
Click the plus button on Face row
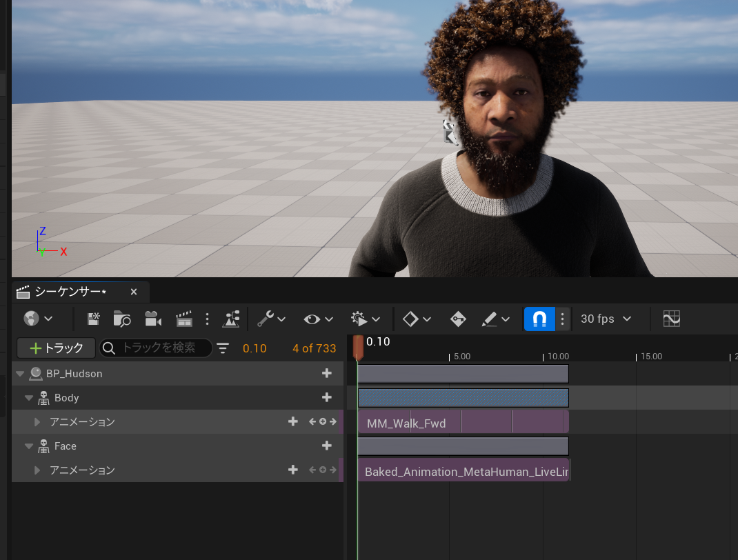327,446
